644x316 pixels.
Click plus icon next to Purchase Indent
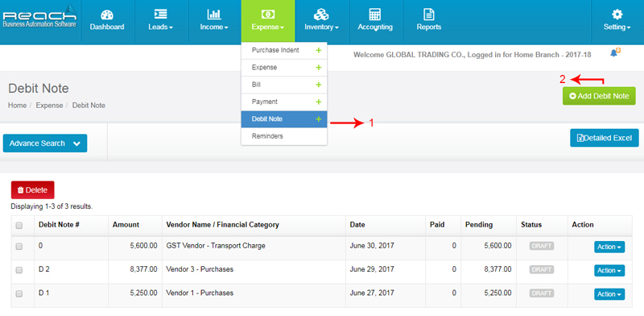[318, 50]
